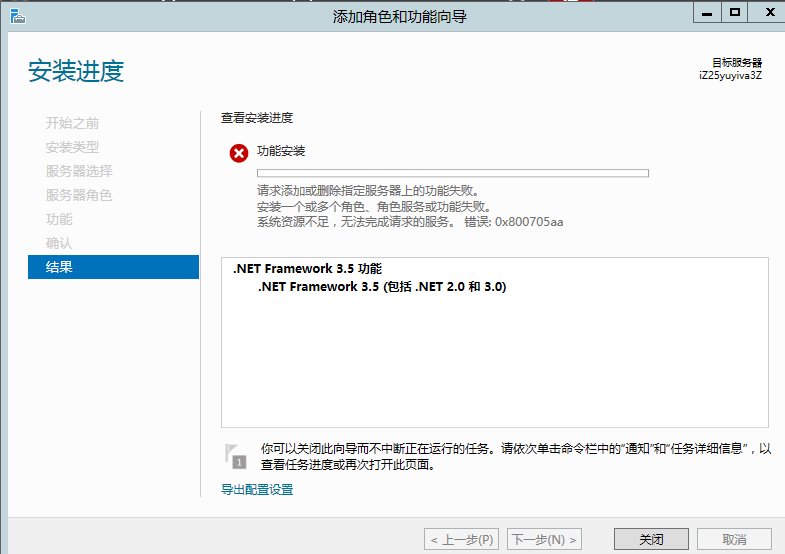This screenshot has width=785, height=554.
Task: Click the 导出配置设置 link
Action: pyautogui.click(x=257, y=490)
